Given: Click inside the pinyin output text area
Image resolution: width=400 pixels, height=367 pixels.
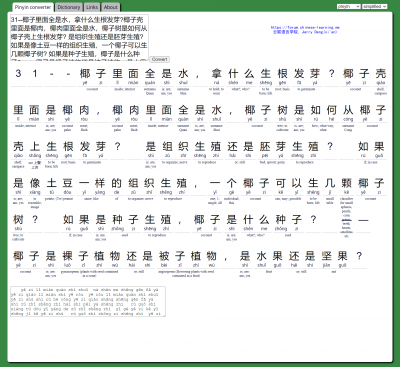Looking at the screenshot, I should (88, 301).
